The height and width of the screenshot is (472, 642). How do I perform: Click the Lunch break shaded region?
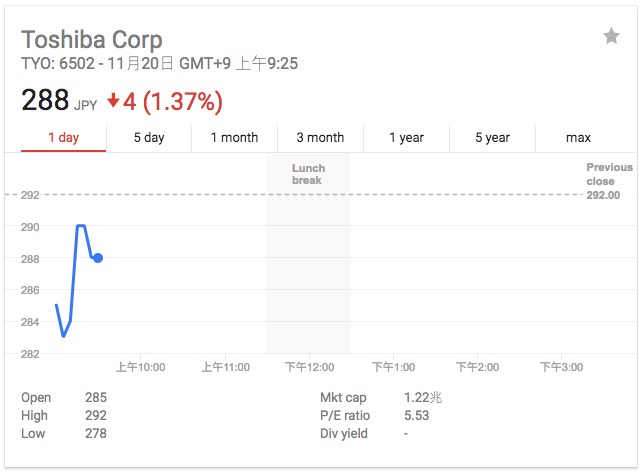point(309,253)
